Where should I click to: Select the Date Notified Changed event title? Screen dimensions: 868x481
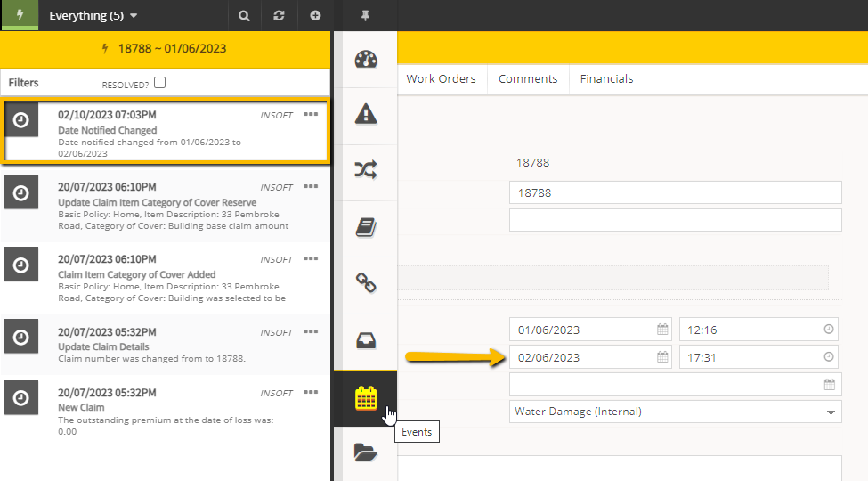pyautogui.click(x=108, y=130)
